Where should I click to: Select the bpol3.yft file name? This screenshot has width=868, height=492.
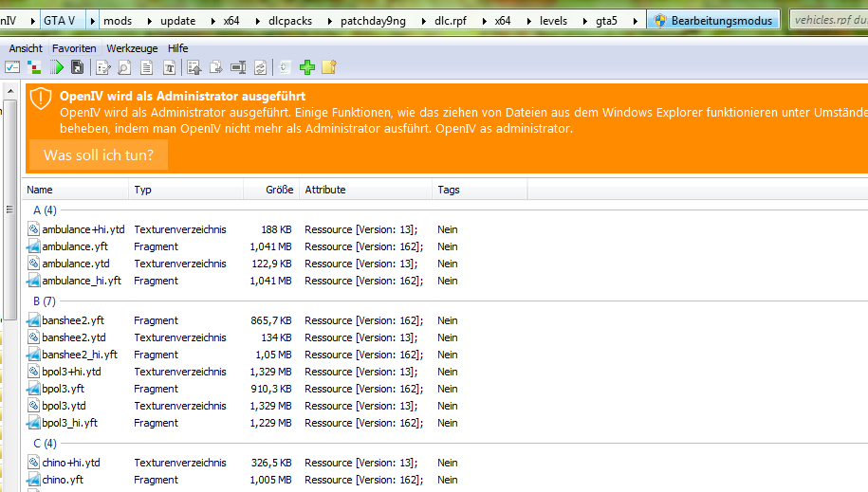pos(64,389)
